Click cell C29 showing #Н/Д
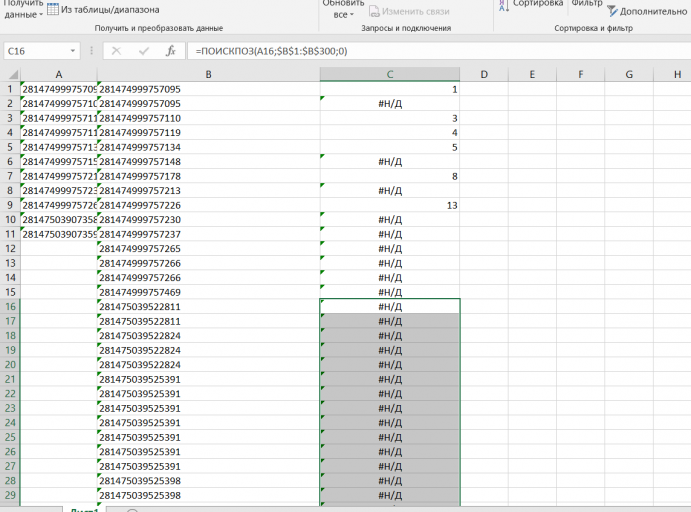The width and height of the screenshot is (691, 512). click(x=390, y=495)
